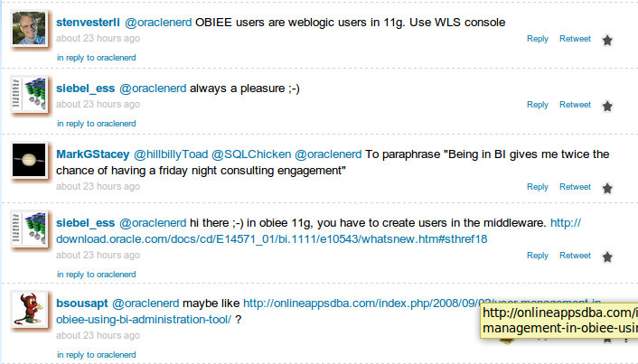Retweet stenvesterli's OBIEE users tweet
Screen dimensions: 638x364
click(x=575, y=39)
